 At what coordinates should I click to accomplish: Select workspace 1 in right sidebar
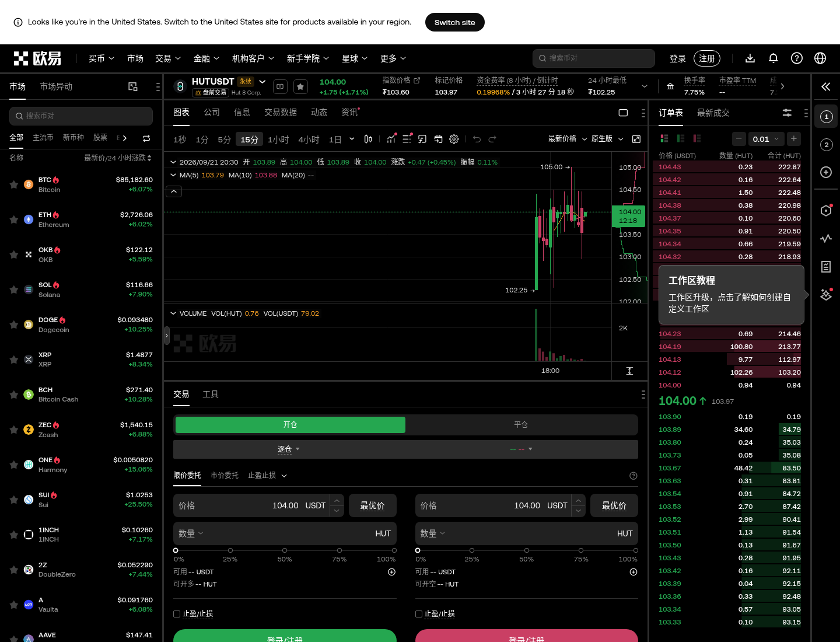826,117
